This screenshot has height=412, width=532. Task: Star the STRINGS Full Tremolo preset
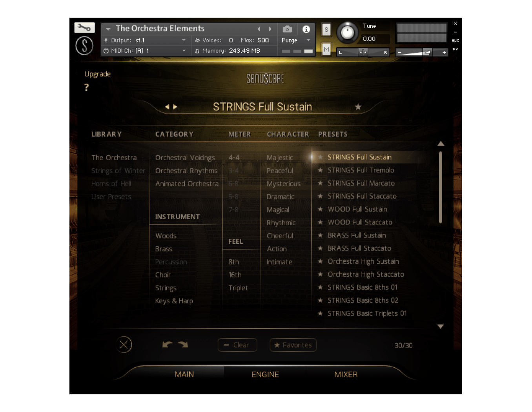(x=320, y=170)
